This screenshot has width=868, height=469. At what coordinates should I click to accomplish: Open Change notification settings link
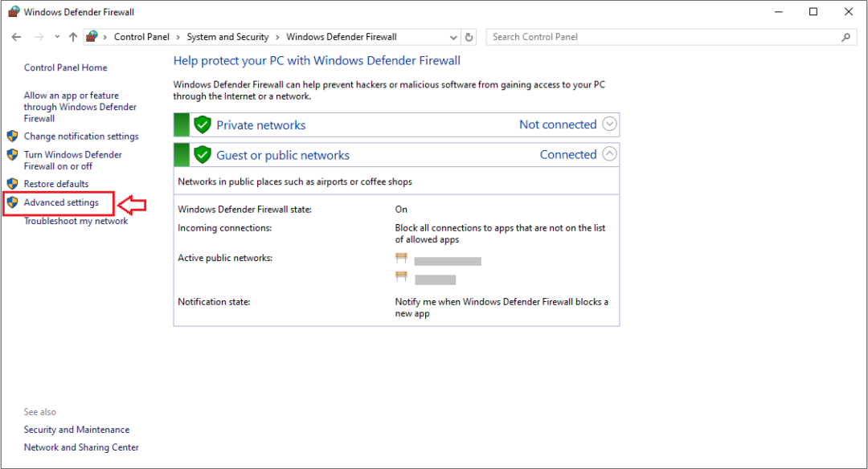pos(81,137)
